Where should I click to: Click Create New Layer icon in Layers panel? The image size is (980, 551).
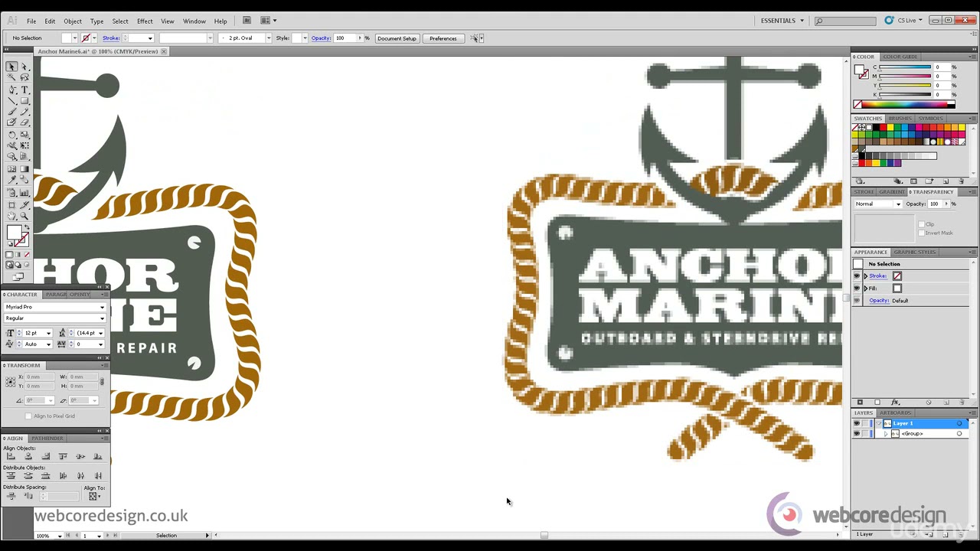(946, 534)
